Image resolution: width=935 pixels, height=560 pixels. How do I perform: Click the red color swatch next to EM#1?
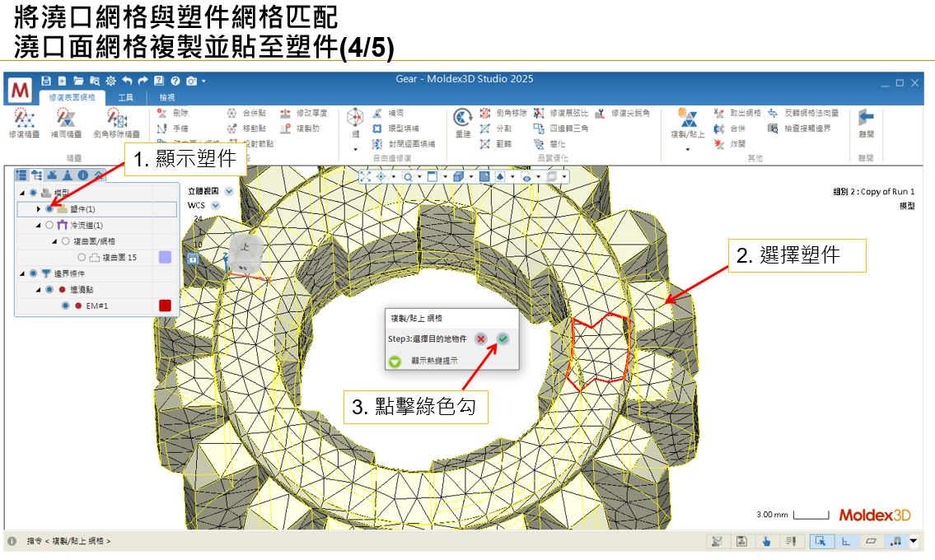click(x=164, y=305)
